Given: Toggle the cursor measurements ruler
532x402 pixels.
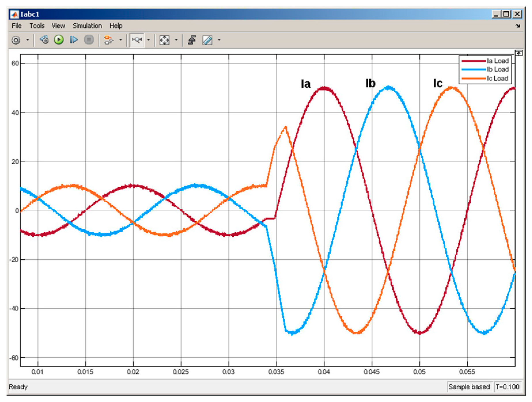Looking at the screenshot, I should pyautogui.click(x=207, y=40).
